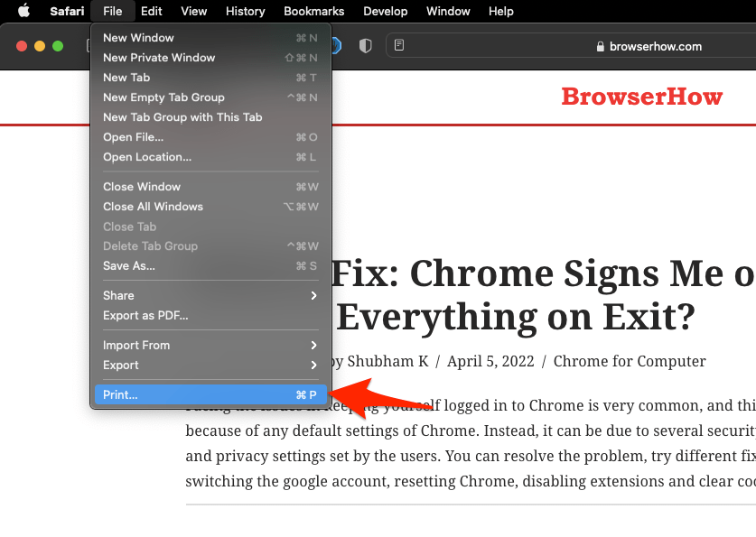
Task: Click the lock icon beside browserhow.com
Action: pyautogui.click(x=601, y=46)
